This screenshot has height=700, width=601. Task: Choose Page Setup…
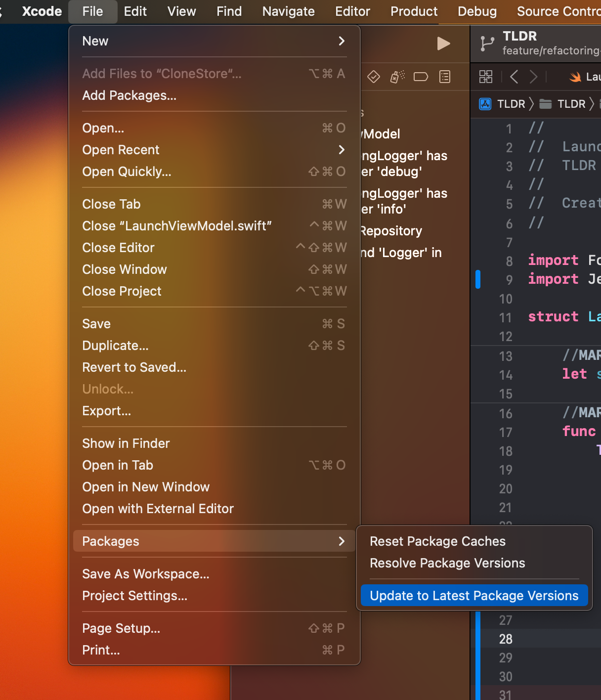click(x=215, y=628)
